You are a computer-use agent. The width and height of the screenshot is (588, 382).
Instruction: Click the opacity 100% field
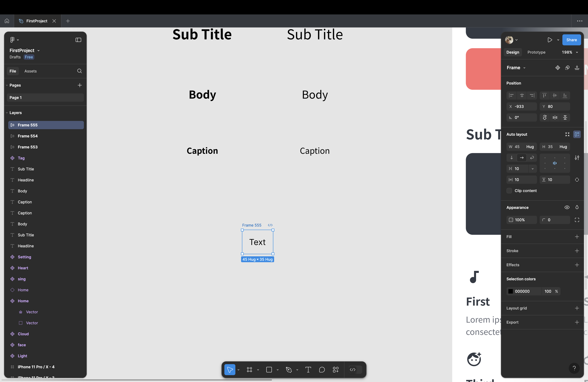[521, 220]
